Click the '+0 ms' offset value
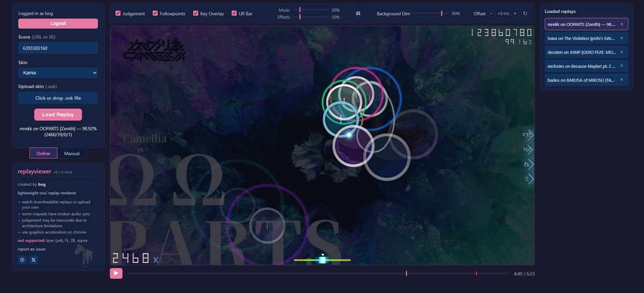This screenshot has width=644, height=293. 503,13
